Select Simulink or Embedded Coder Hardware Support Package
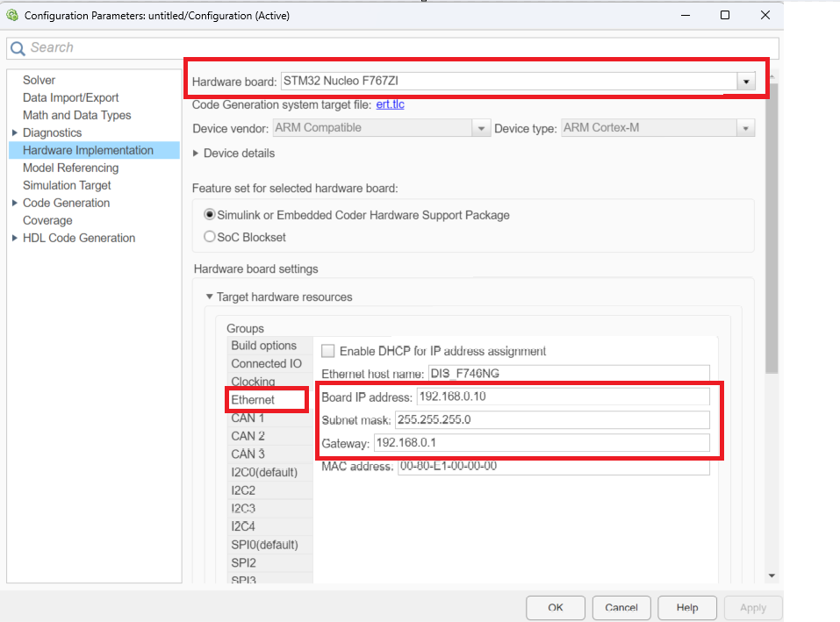 click(209, 215)
